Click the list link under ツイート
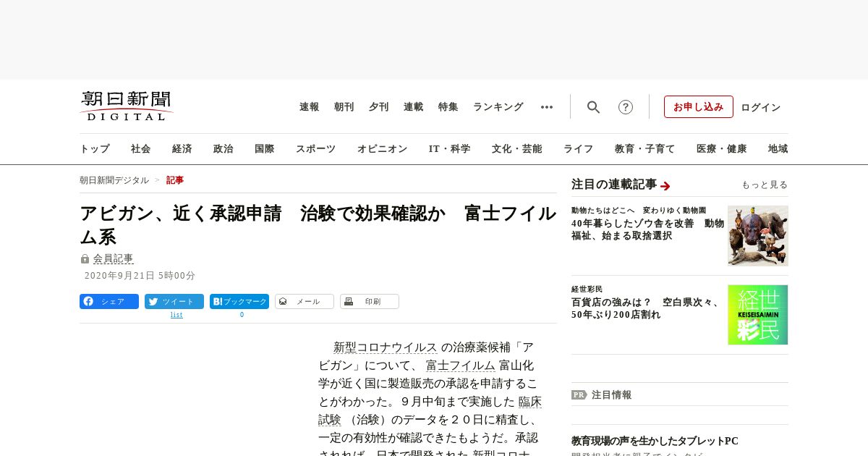Viewport: 868px width, 456px height. pos(176,315)
